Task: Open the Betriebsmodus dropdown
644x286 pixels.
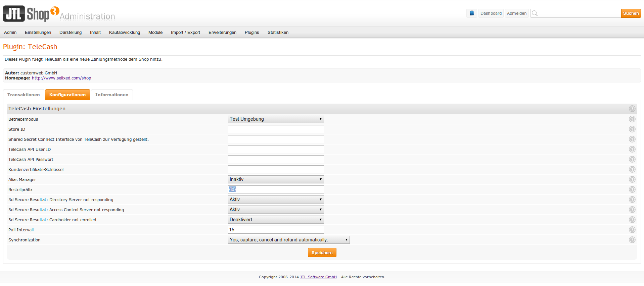Action: [x=276, y=119]
